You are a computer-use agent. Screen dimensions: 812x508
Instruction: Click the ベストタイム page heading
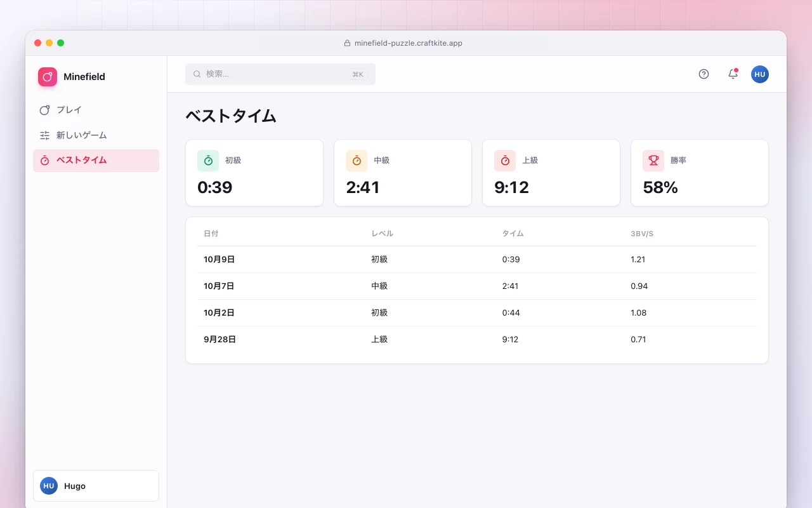pos(231,116)
